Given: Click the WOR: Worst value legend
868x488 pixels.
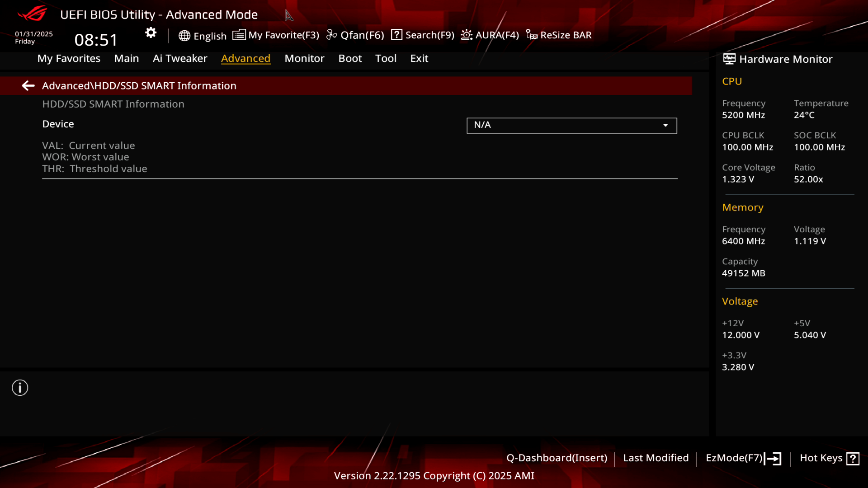Looking at the screenshot, I should [x=85, y=157].
